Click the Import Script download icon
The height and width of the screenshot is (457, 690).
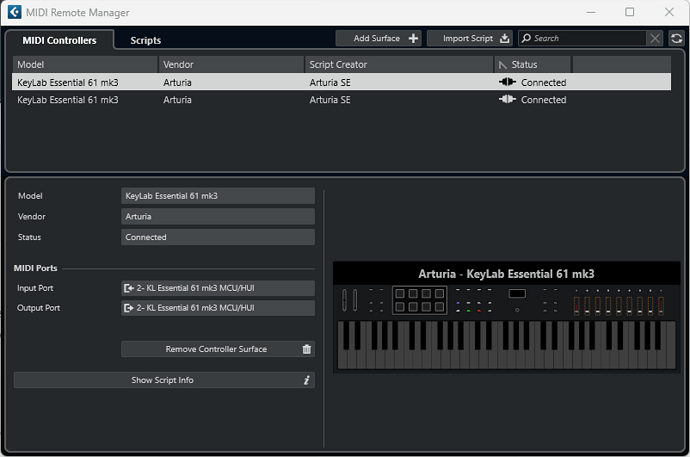504,38
